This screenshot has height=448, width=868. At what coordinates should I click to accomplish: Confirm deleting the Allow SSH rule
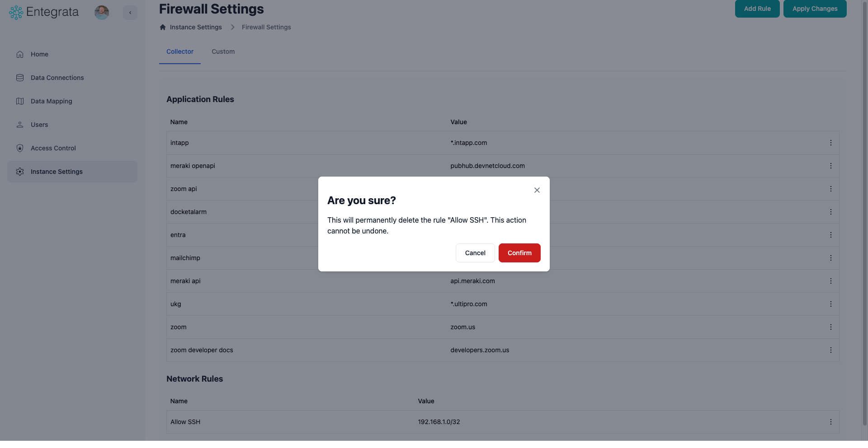519,253
